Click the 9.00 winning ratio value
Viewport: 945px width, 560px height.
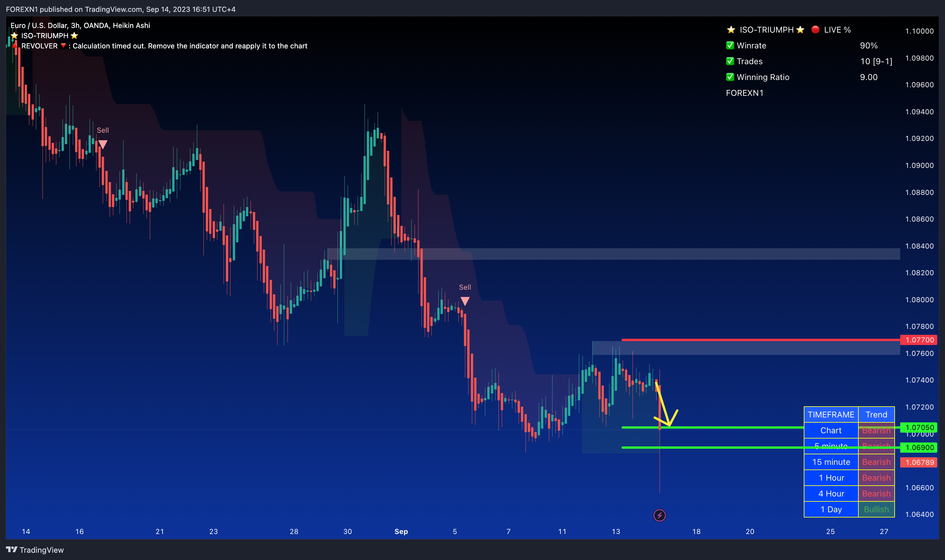pyautogui.click(x=869, y=77)
